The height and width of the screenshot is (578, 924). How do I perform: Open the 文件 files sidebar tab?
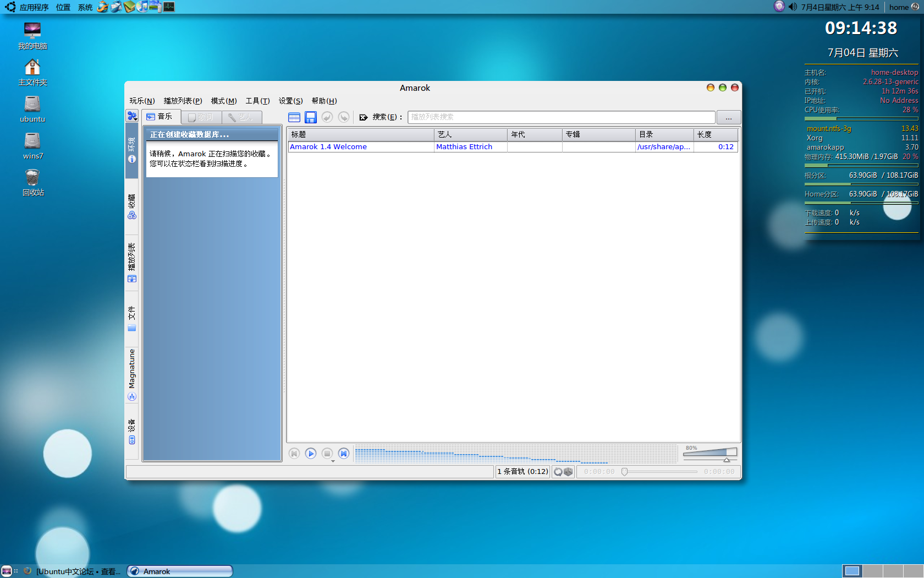131,319
